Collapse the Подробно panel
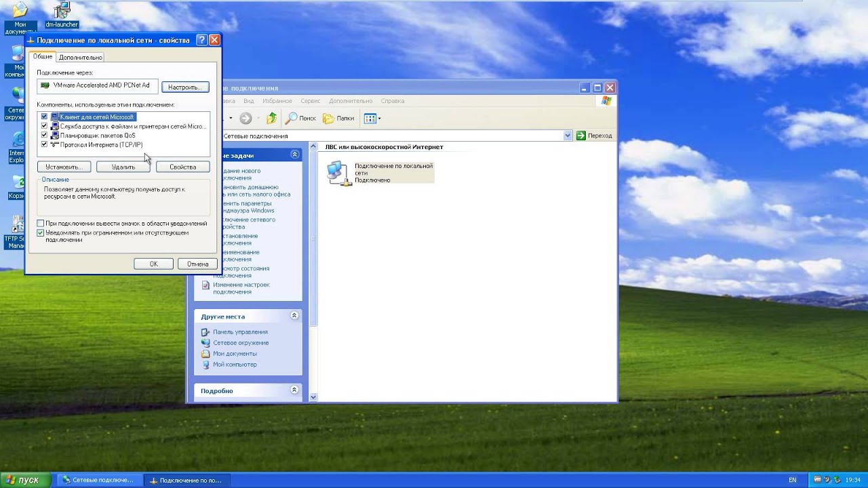This screenshot has width=868, height=488. click(294, 390)
